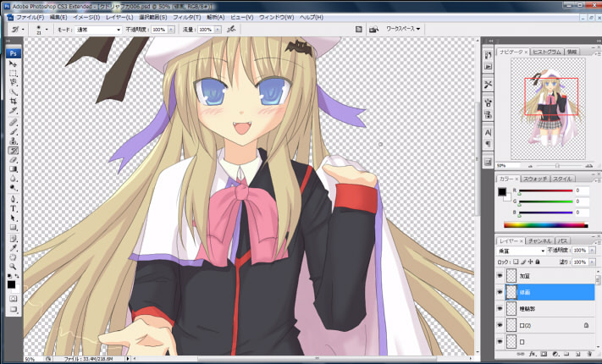Open the Tool Presets panel icon in dock
The width and height of the screenshot is (602, 364).
point(488,85)
